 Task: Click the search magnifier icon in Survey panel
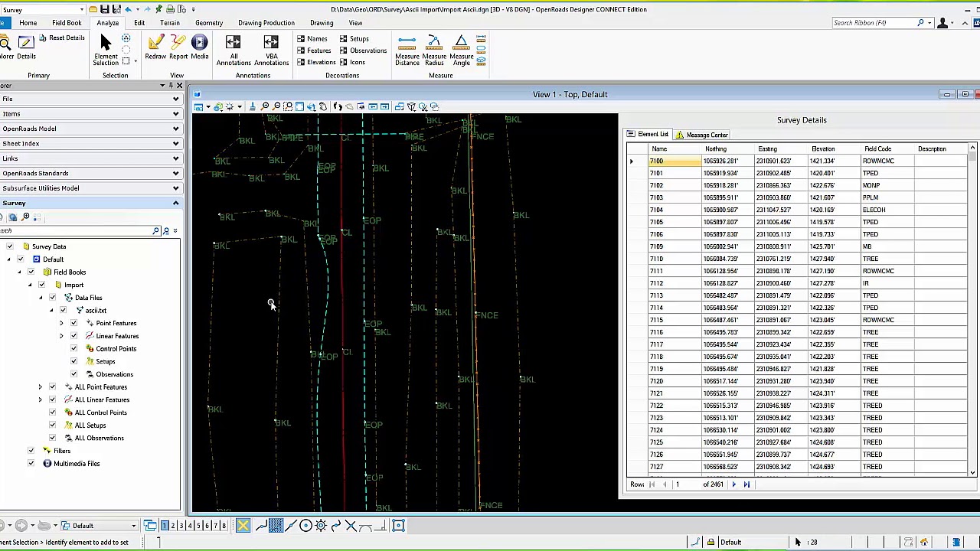(x=155, y=230)
